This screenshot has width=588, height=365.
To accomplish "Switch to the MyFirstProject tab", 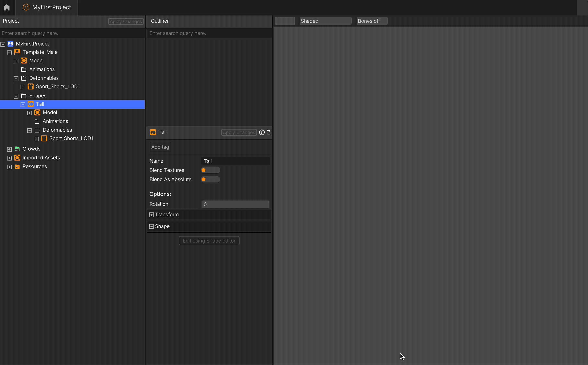I will coord(47,8).
